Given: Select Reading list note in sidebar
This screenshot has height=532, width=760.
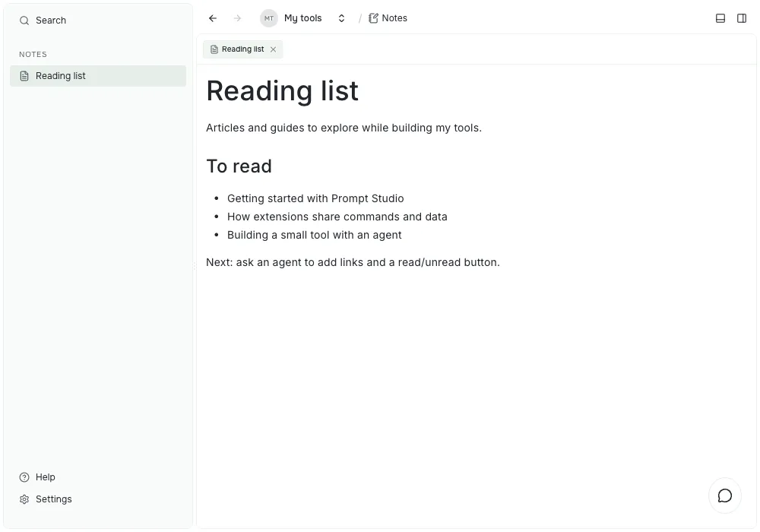Looking at the screenshot, I should [98, 76].
